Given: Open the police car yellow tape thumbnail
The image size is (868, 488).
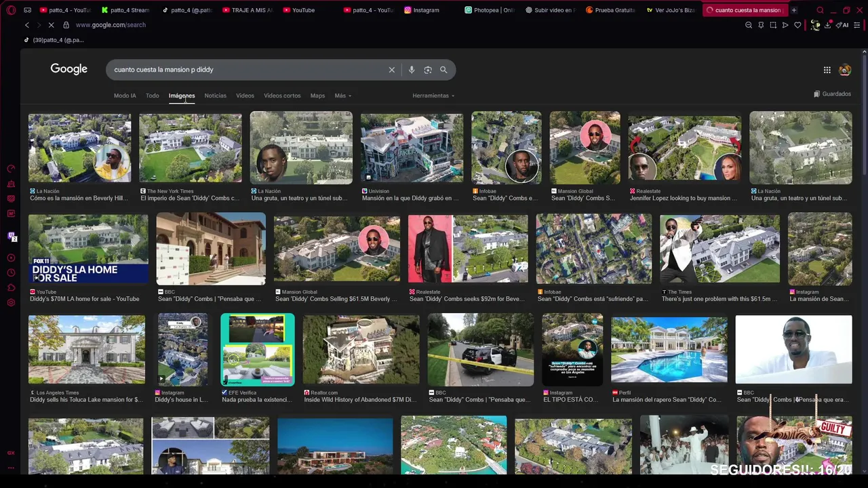Looking at the screenshot, I should [481, 350].
